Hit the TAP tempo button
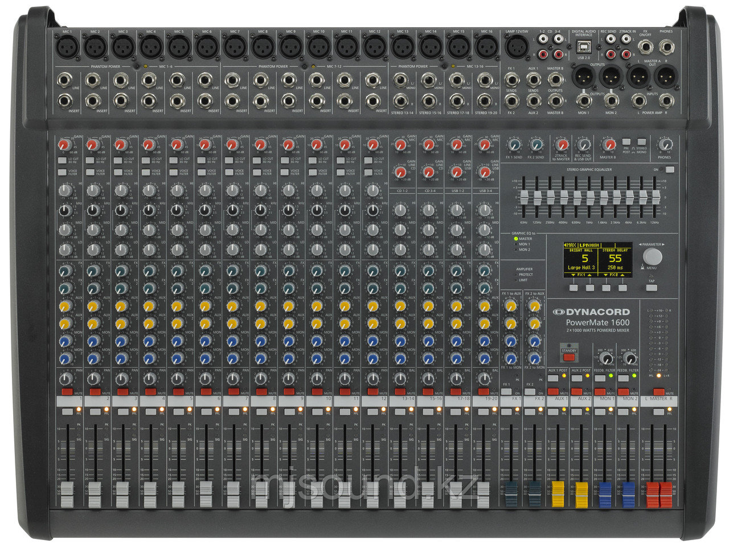 pyautogui.click(x=651, y=288)
